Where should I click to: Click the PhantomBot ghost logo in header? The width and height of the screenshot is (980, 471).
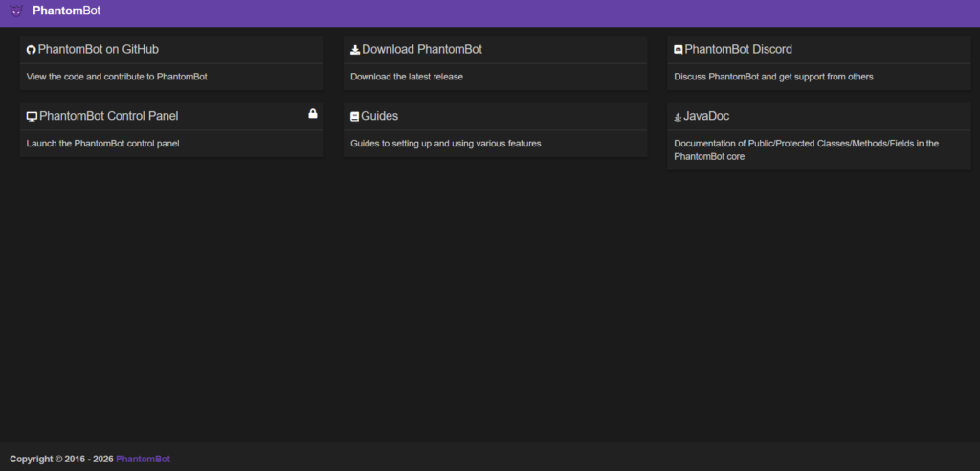[16, 11]
